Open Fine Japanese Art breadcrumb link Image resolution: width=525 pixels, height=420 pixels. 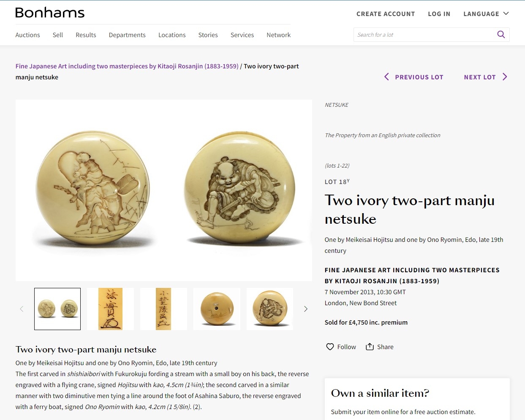[x=127, y=66]
